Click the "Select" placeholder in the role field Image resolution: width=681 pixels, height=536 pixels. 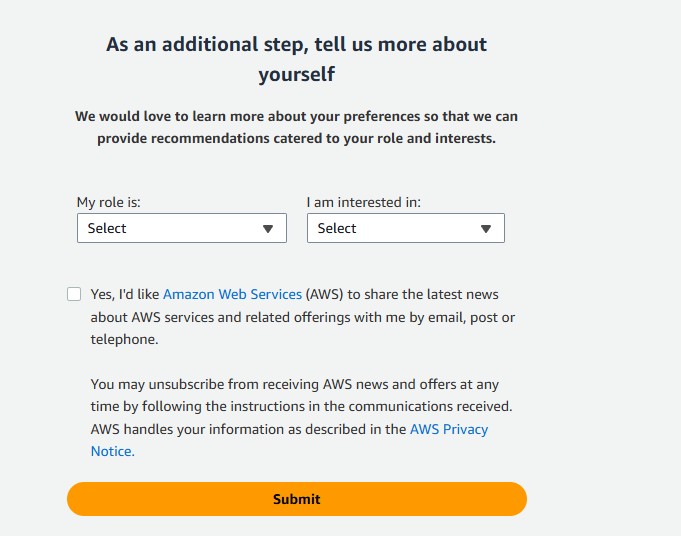point(107,228)
